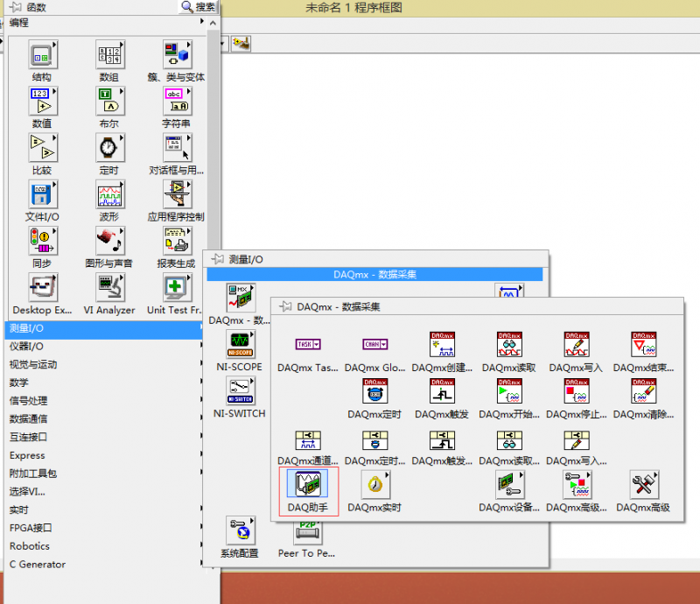This screenshot has height=604, width=700.
Task: Open the 定时 (Timing) clock icon
Action: coord(110,147)
